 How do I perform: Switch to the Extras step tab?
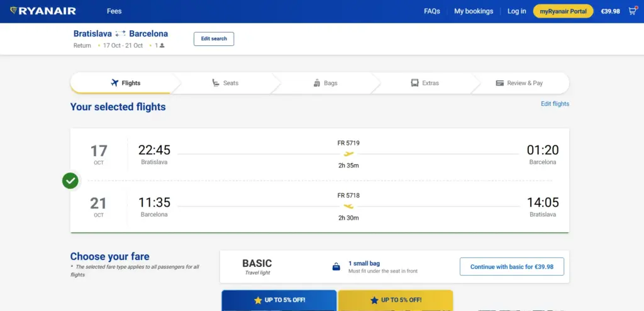(x=425, y=83)
